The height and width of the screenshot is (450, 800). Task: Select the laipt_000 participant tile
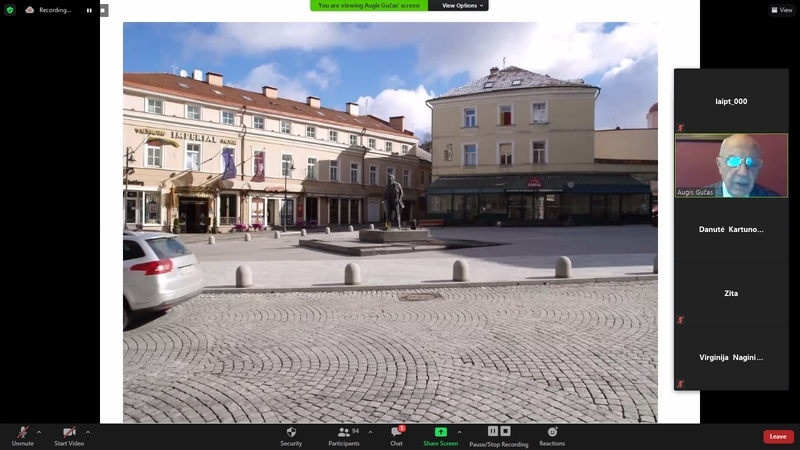coord(731,101)
